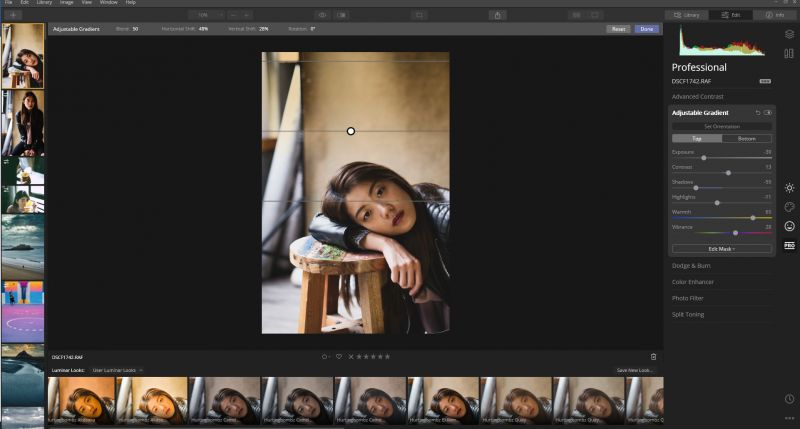
Task: Click Save New Look
Action: 634,370
